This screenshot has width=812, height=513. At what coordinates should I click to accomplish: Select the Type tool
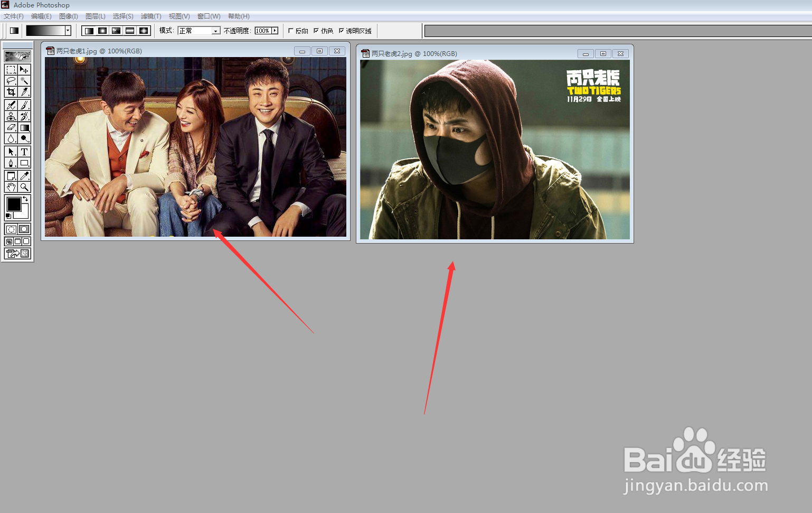tap(24, 152)
